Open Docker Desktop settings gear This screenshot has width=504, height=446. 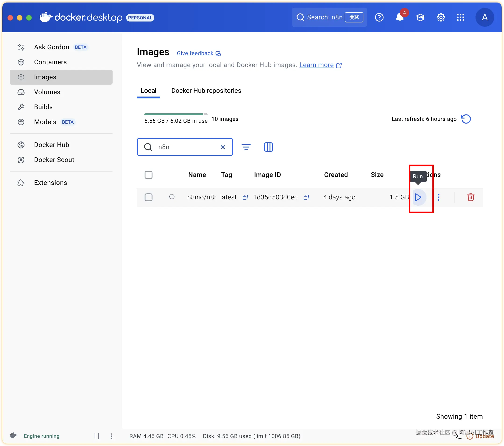pyautogui.click(x=441, y=17)
